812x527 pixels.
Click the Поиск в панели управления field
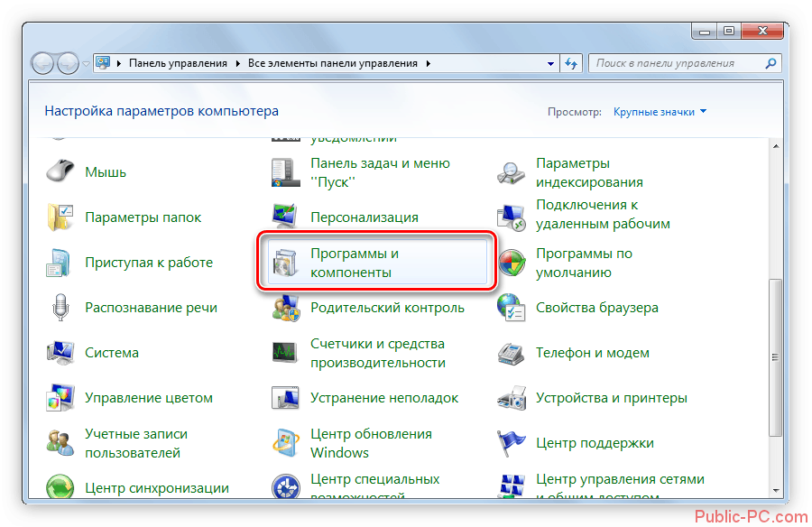[677, 64]
